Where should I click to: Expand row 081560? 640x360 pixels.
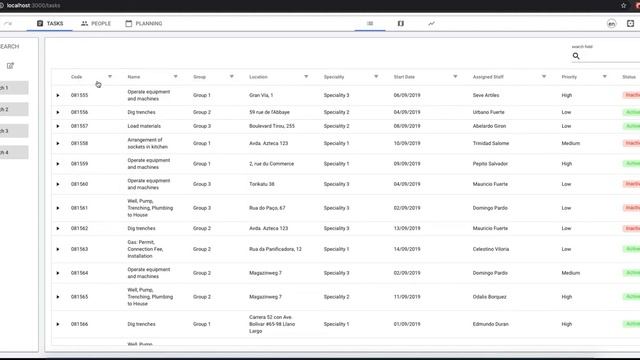[x=58, y=184]
